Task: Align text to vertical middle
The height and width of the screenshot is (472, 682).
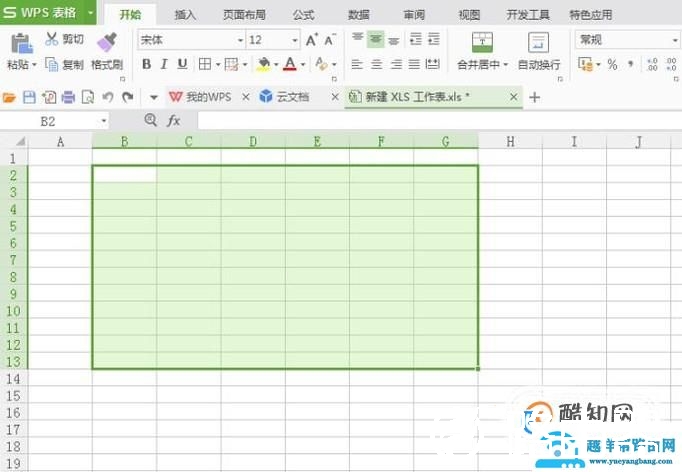Action: [375, 40]
